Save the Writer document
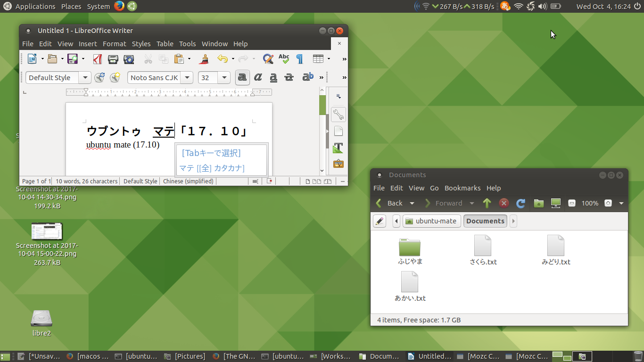The height and width of the screenshot is (362, 644). pyautogui.click(x=73, y=59)
